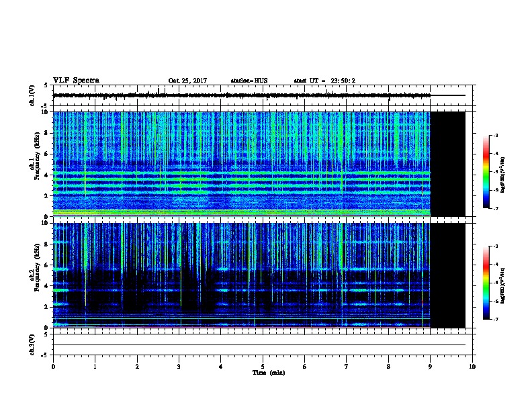Click time axis tick label "8"
The width and height of the screenshot is (532, 411).
point(388,367)
